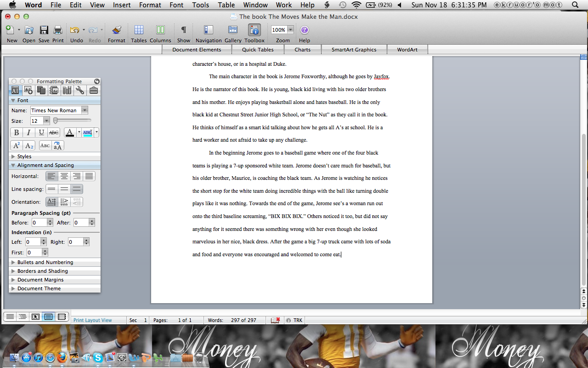Viewport: 588px width, 368px height.
Task: Open the Insert menu
Action: [x=122, y=5]
